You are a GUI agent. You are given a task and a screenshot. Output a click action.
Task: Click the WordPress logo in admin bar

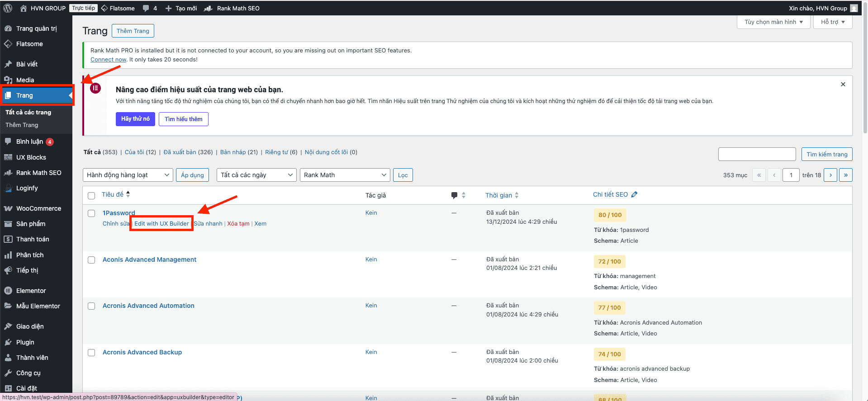coord(8,8)
